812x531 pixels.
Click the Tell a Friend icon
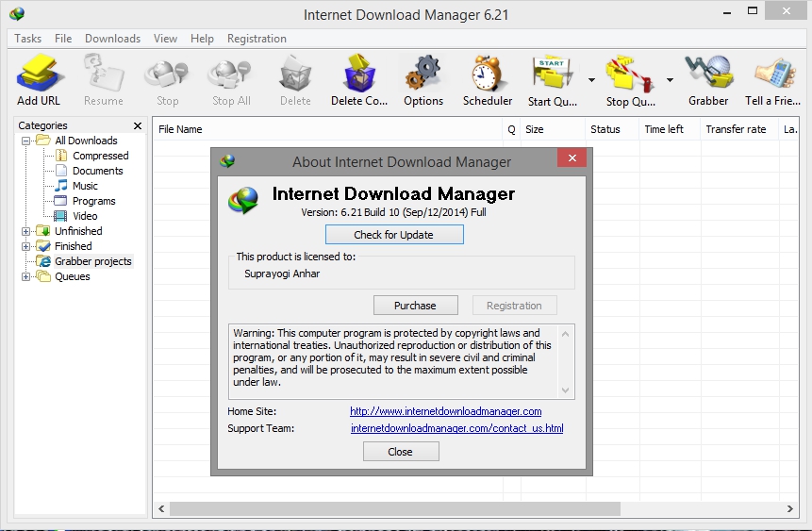[774, 73]
